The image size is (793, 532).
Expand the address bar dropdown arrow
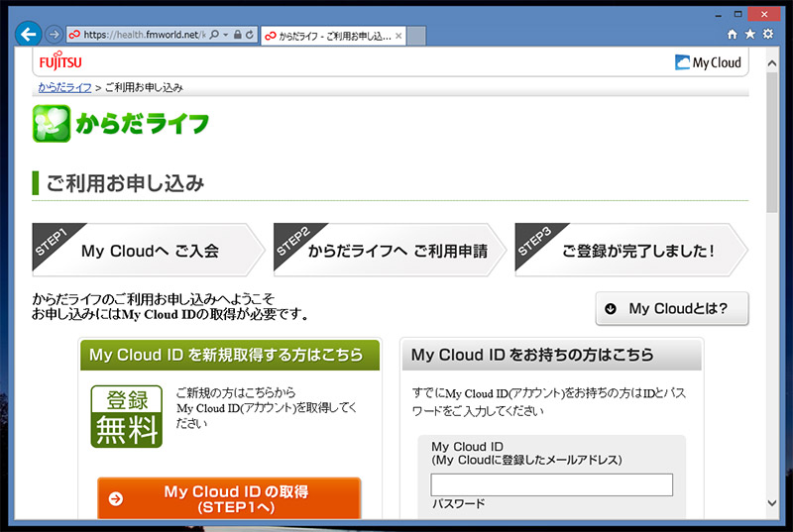tap(226, 35)
